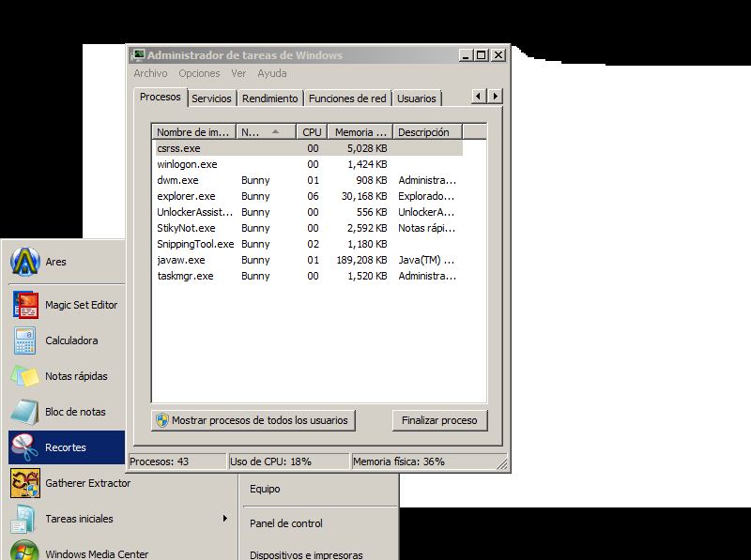
Task: Click the 30,168 KB memory value
Action: (364, 196)
